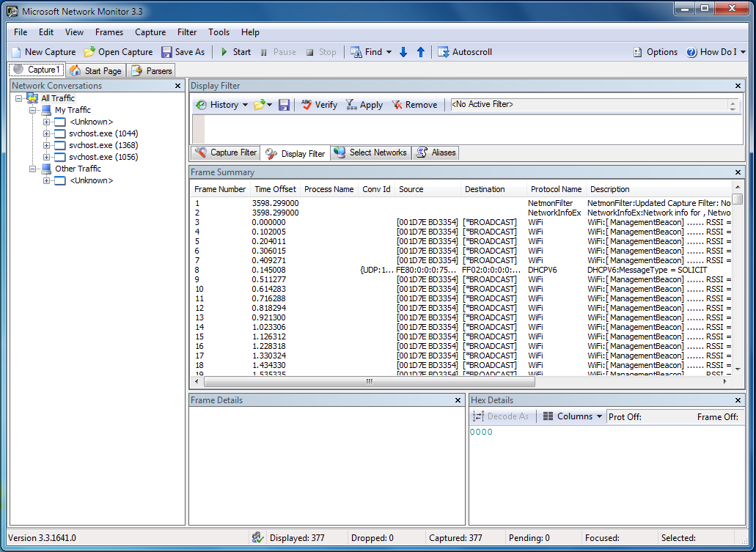This screenshot has height=552, width=756.
Task: Sort by Time Offset column header
Action: click(275, 189)
